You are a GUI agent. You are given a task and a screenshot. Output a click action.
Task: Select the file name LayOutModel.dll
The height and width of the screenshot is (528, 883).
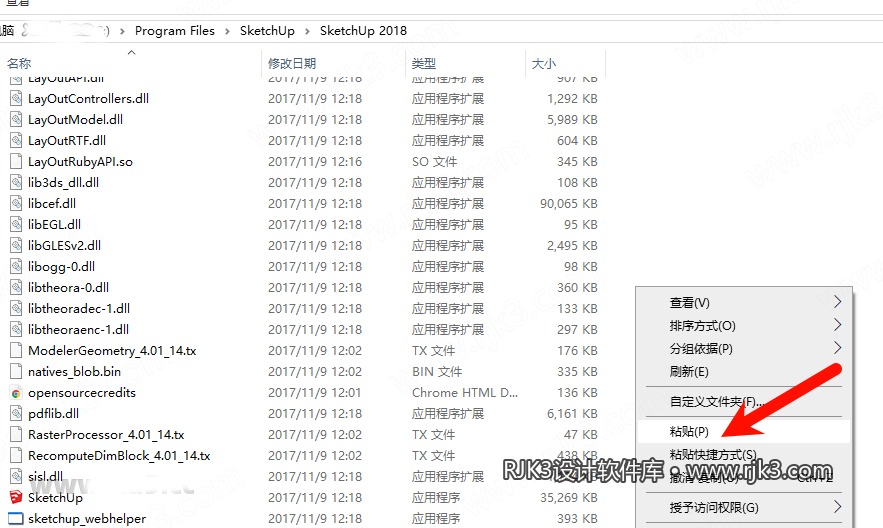tap(75, 119)
